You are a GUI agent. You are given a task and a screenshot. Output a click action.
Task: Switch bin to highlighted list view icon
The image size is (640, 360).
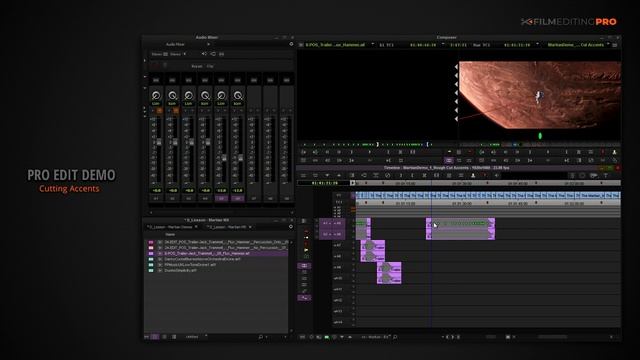155,337
